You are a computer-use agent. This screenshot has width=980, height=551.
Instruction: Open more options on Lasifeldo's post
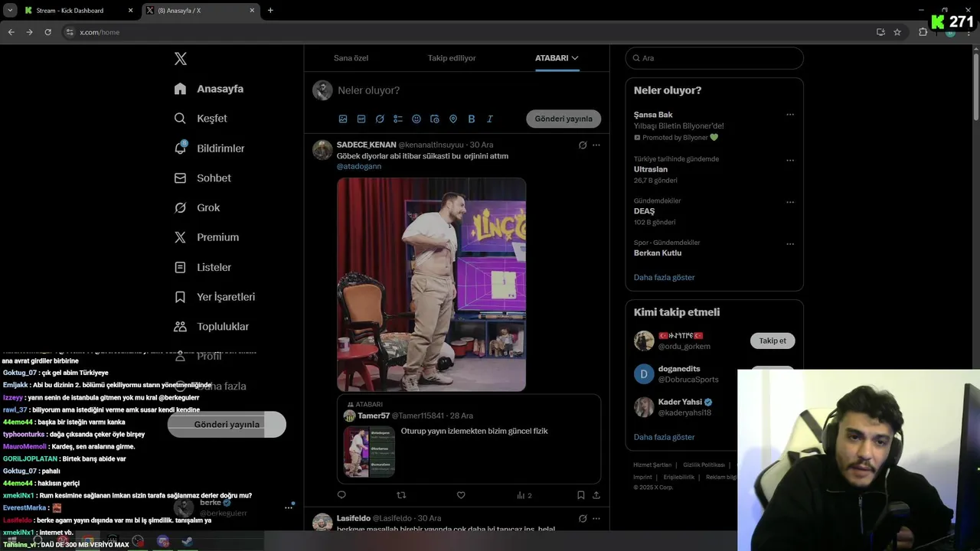click(596, 519)
